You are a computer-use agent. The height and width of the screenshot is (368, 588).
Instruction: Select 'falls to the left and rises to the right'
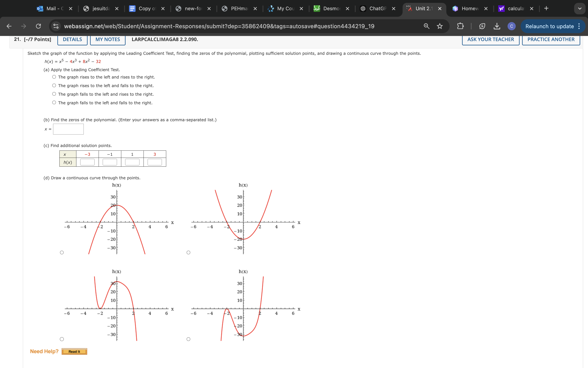tap(54, 94)
